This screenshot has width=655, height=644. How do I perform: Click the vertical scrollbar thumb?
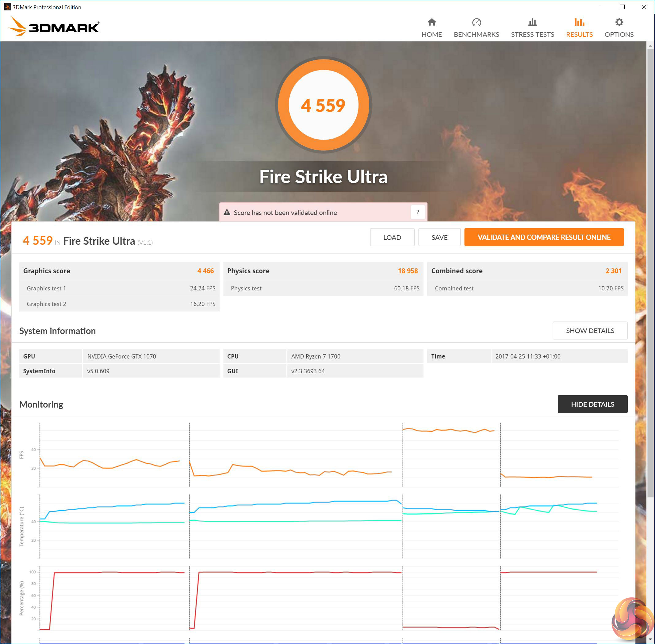pos(650,270)
